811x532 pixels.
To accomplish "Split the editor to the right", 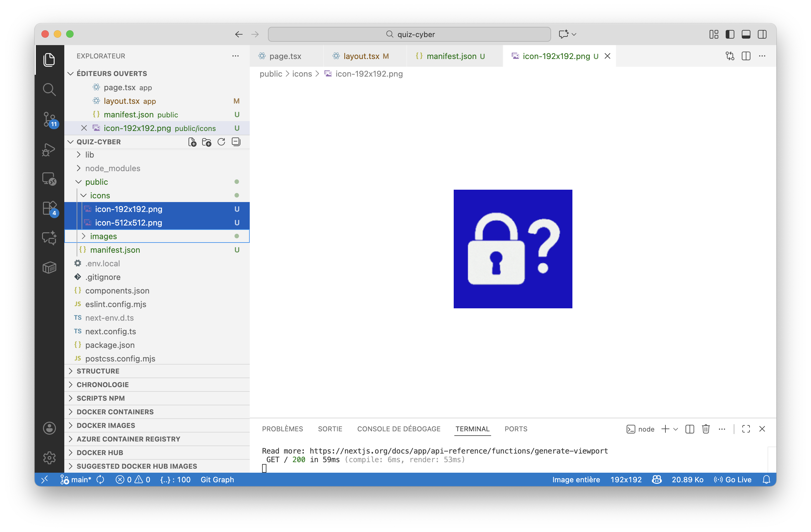I will click(746, 56).
